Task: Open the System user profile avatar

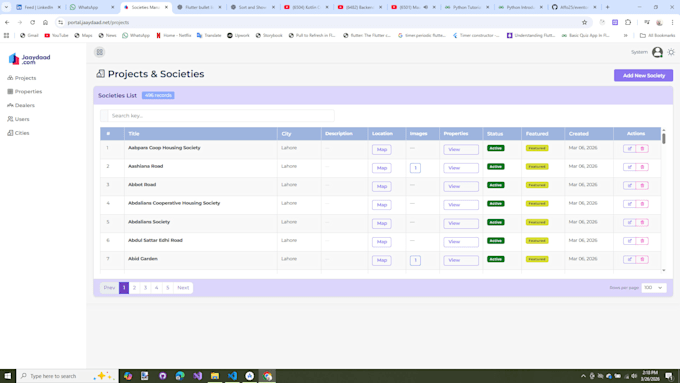Action: tap(657, 52)
